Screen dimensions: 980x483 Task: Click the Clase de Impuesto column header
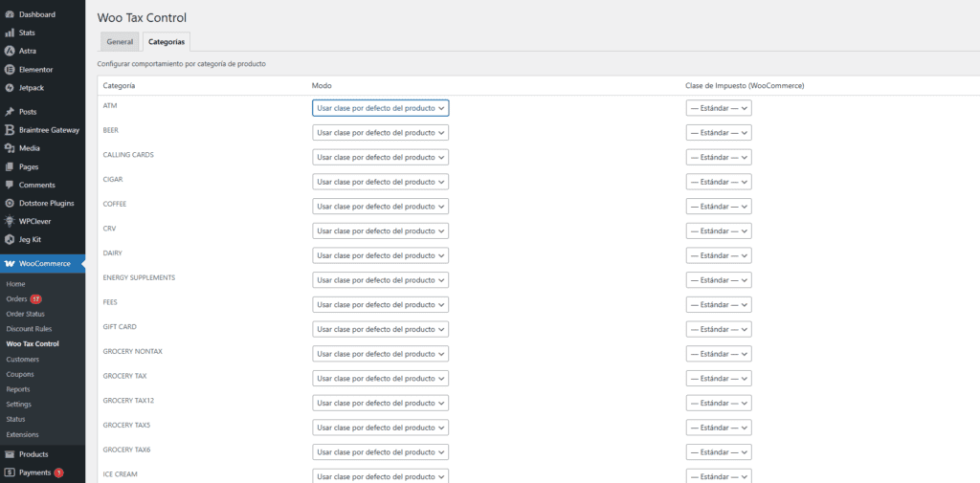[745, 85]
